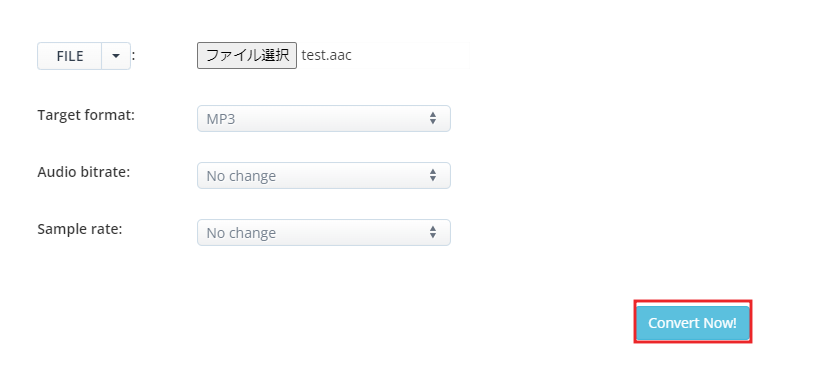Open the Target format MP3 dropdown

tap(324, 119)
